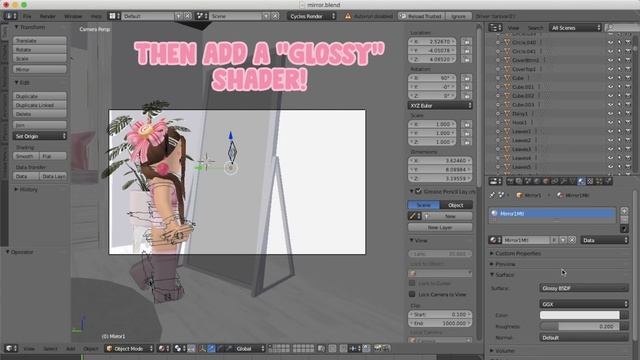The image size is (640, 360).
Task: Open the Set Origin dropdown
Action: 40,136
